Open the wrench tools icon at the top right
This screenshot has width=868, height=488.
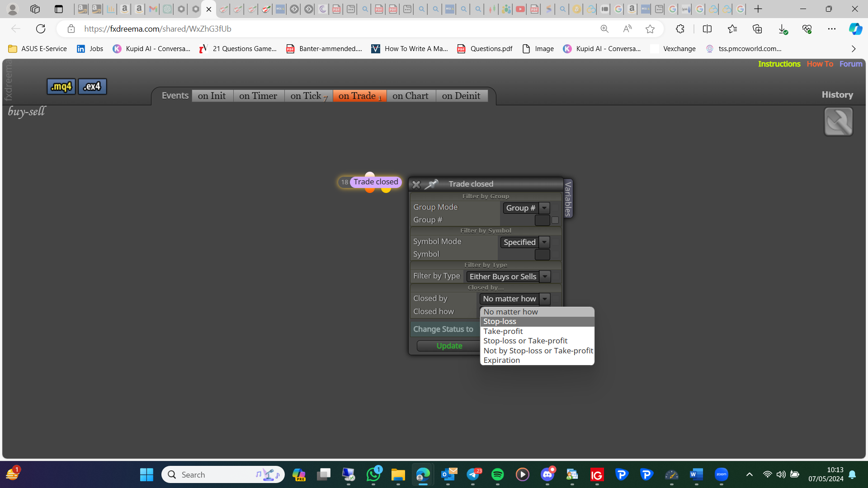click(x=838, y=122)
